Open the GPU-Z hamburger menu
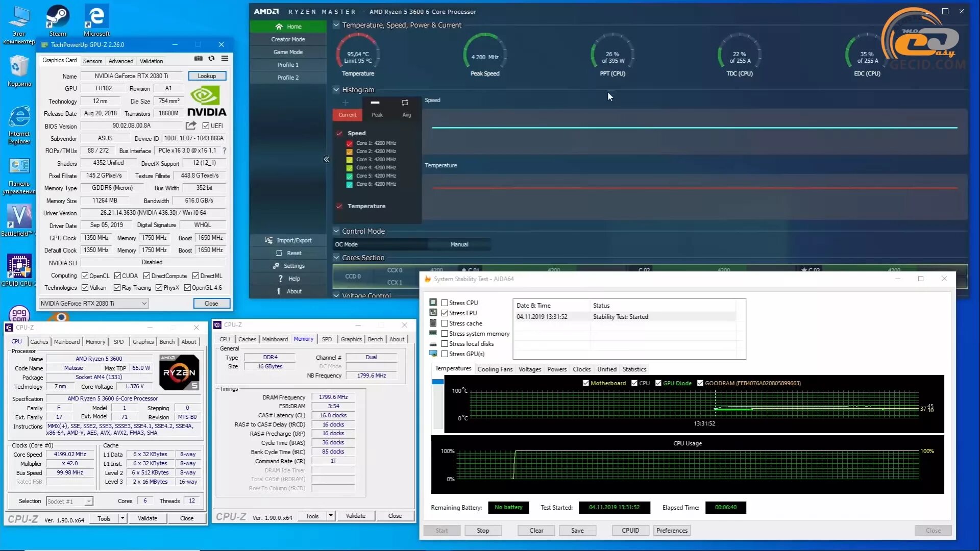The width and height of the screenshot is (980, 551). pyautogui.click(x=225, y=59)
